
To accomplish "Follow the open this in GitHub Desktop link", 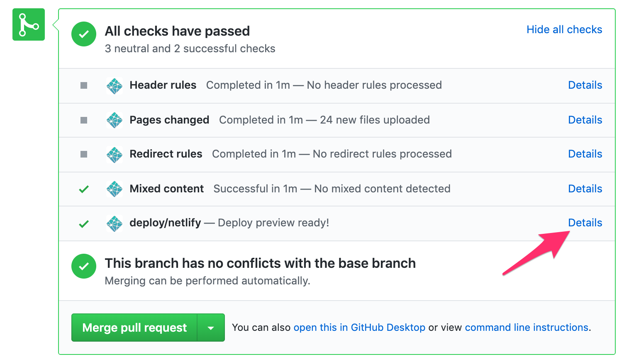I will coord(359,328).
